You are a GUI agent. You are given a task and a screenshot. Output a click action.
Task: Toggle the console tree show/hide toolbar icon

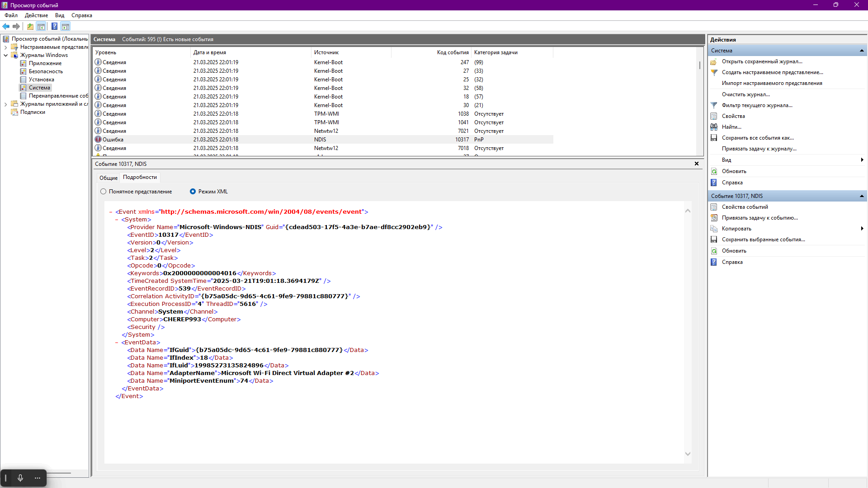point(41,26)
